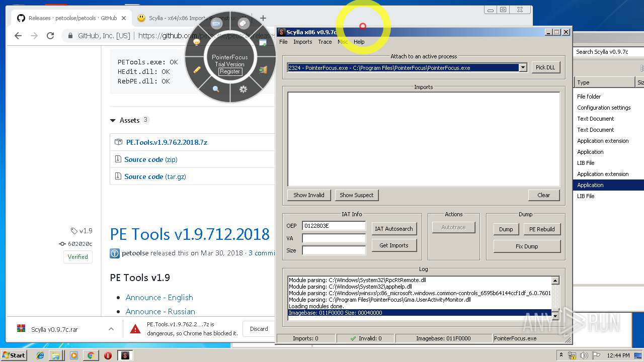Click the Dump button
The height and width of the screenshot is (362, 644).
506,229
